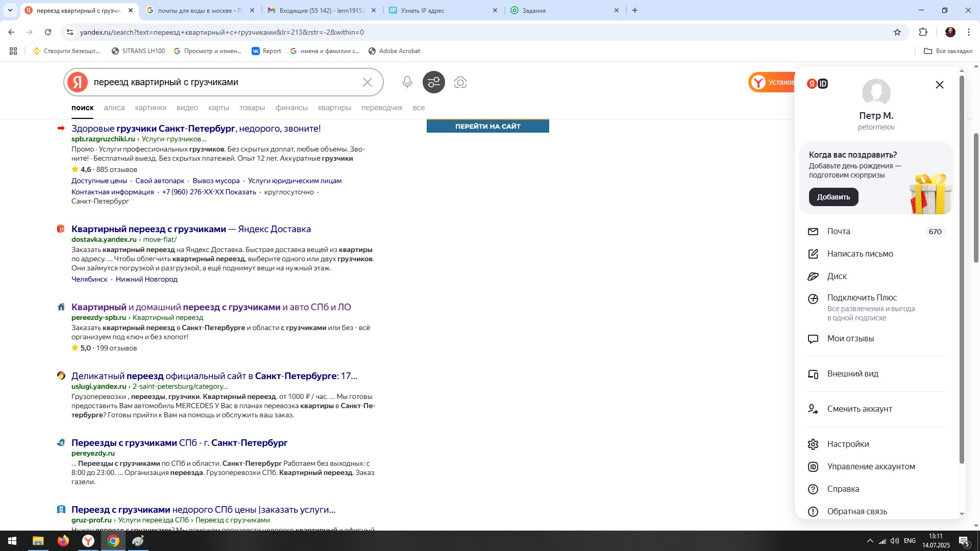980x551 pixels.
Task: Click the Челябинск sitelink
Action: click(89, 279)
